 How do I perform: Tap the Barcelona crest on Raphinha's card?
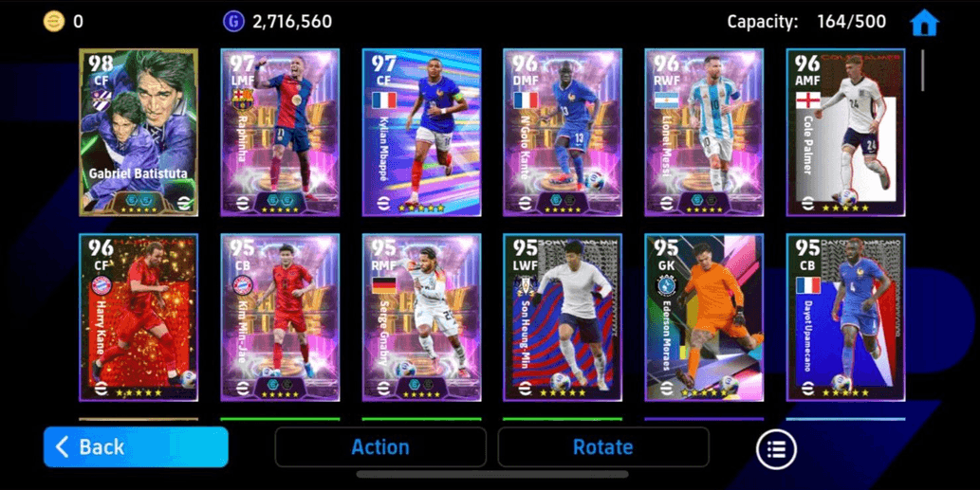[x=243, y=100]
